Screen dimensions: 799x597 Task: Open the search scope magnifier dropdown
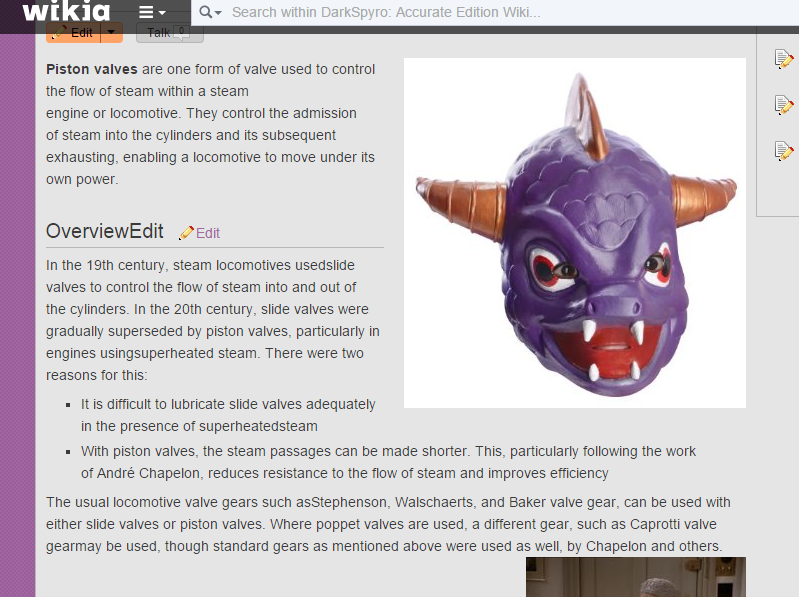click(x=210, y=12)
